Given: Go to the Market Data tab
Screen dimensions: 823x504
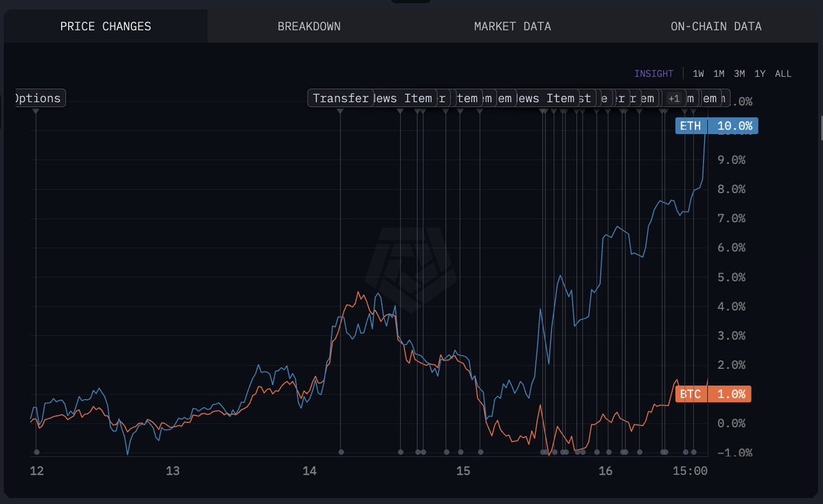Looking at the screenshot, I should (512, 27).
